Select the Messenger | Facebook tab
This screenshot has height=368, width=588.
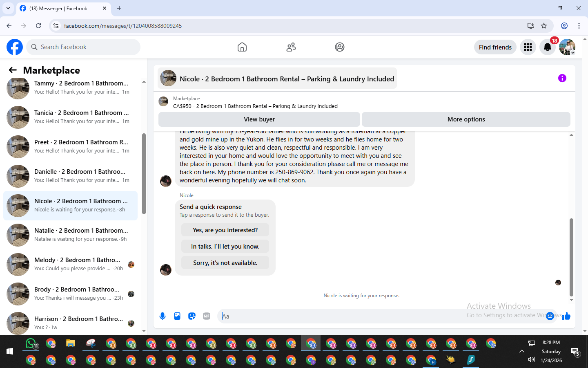click(63, 8)
